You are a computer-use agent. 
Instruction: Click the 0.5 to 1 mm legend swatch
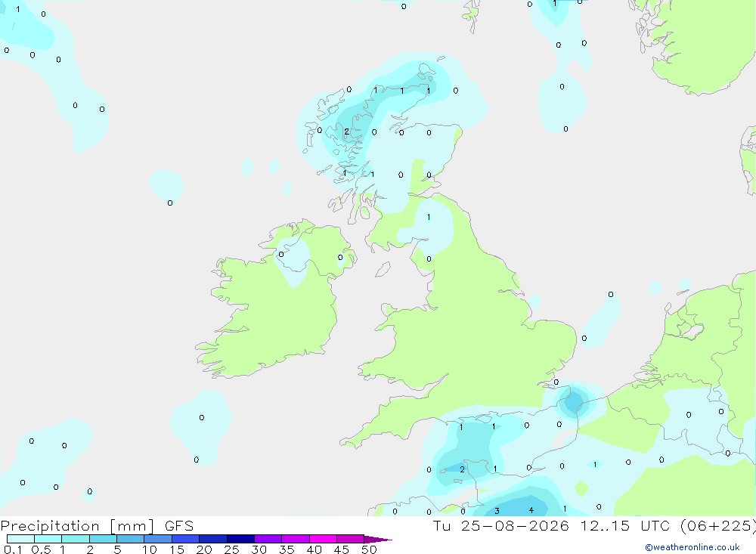(x=48, y=539)
